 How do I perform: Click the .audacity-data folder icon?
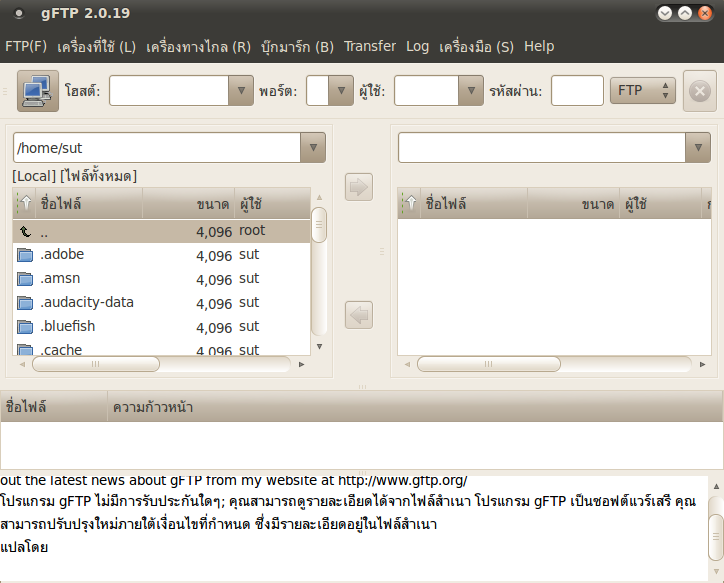25,303
